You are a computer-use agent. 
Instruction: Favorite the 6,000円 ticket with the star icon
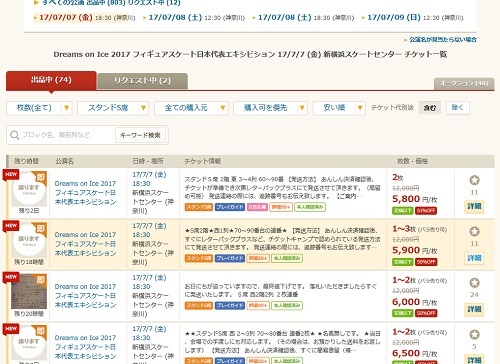474,283
